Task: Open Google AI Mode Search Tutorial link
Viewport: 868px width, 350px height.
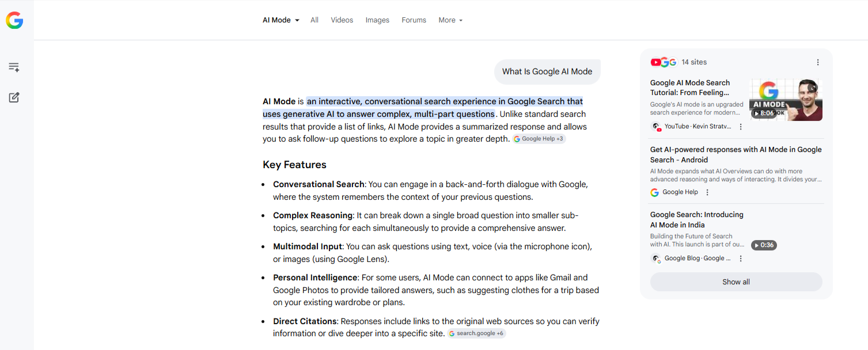Action: pyautogui.click(x=690, y=87)
